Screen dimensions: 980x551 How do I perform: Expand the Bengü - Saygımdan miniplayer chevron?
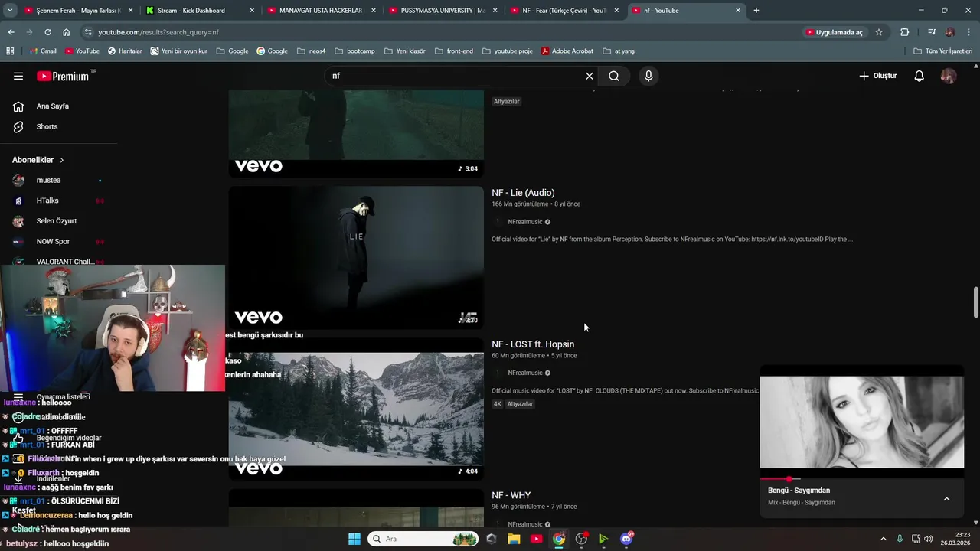coord(946,499)
